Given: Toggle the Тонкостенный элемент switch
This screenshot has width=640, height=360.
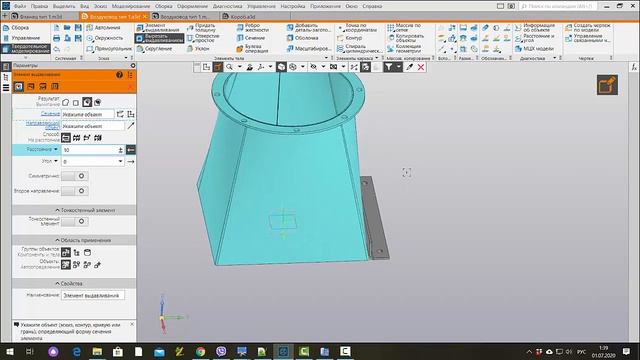Looking at the screenshot, I should (x=74, y=221).
